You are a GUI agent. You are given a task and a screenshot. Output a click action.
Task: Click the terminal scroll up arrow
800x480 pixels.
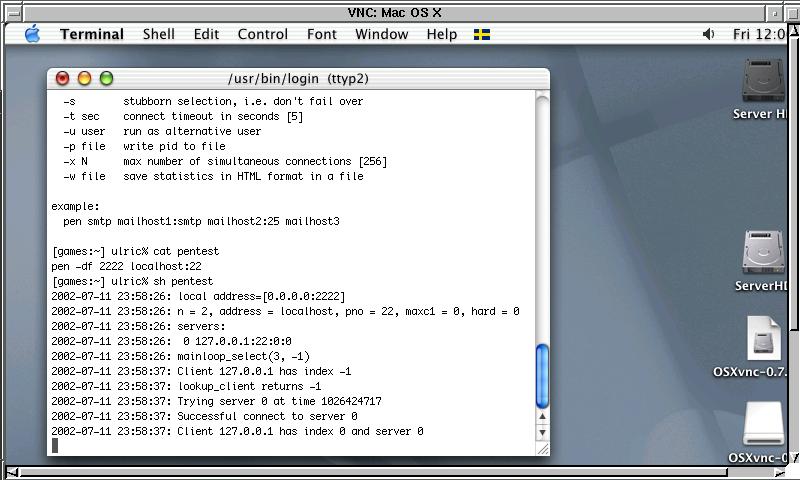542,417
